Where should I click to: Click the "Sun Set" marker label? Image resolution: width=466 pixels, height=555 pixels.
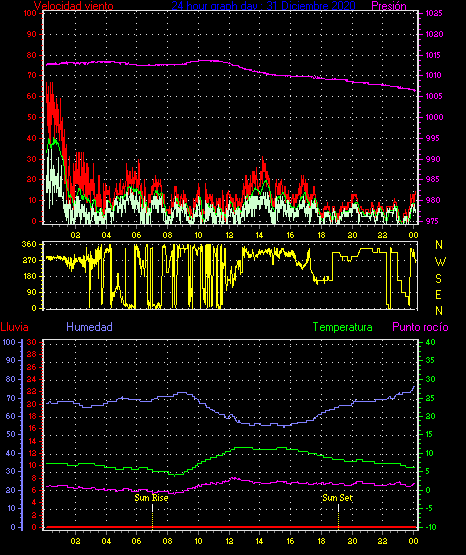point(338,498)
